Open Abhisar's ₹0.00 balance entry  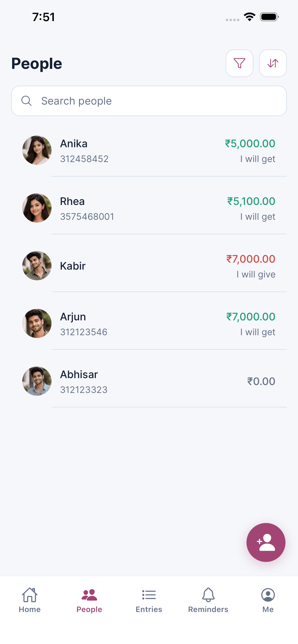(x=261, y=381)
